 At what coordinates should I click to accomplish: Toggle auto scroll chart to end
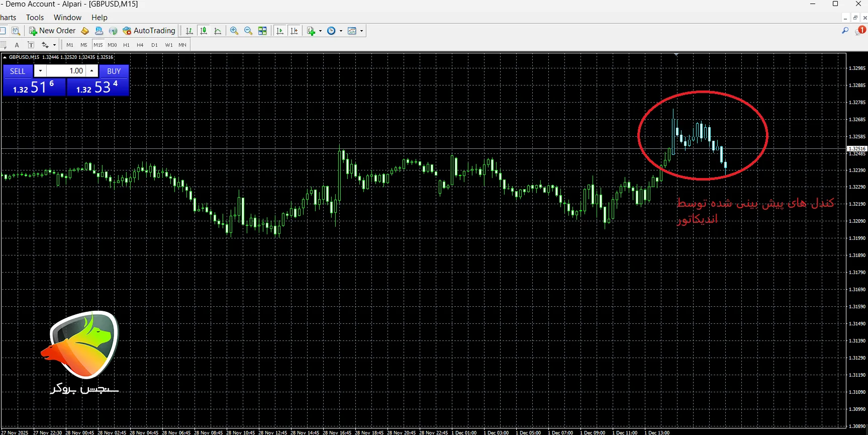tap(280, 31)
